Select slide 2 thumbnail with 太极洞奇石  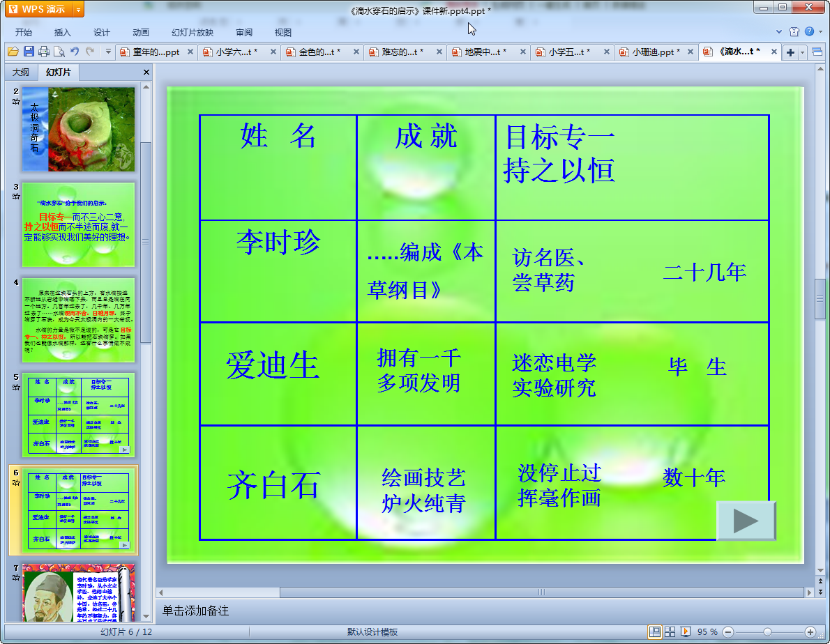tap(78, 130)
